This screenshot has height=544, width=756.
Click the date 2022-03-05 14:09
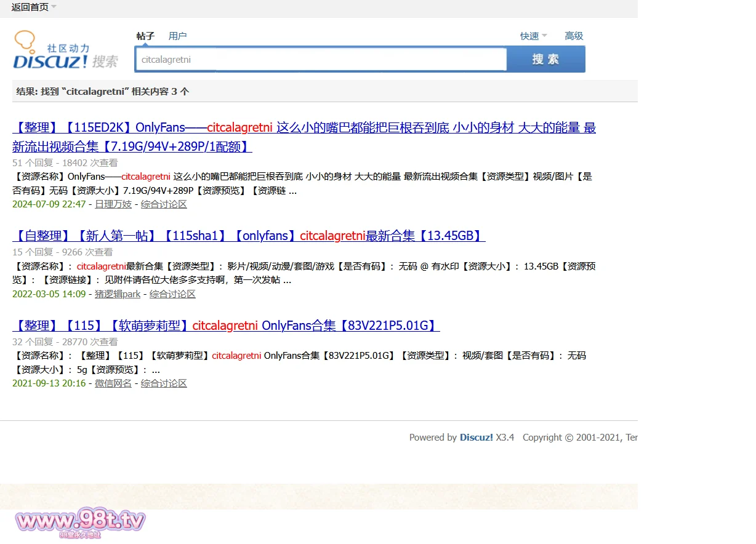[x=49, y=294]
